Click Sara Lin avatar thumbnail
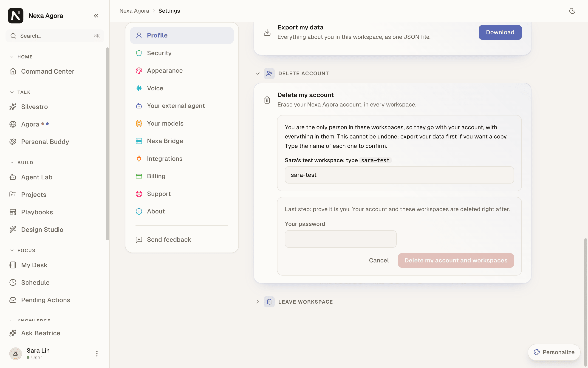The image size is (588, 368). coord(16,354)
